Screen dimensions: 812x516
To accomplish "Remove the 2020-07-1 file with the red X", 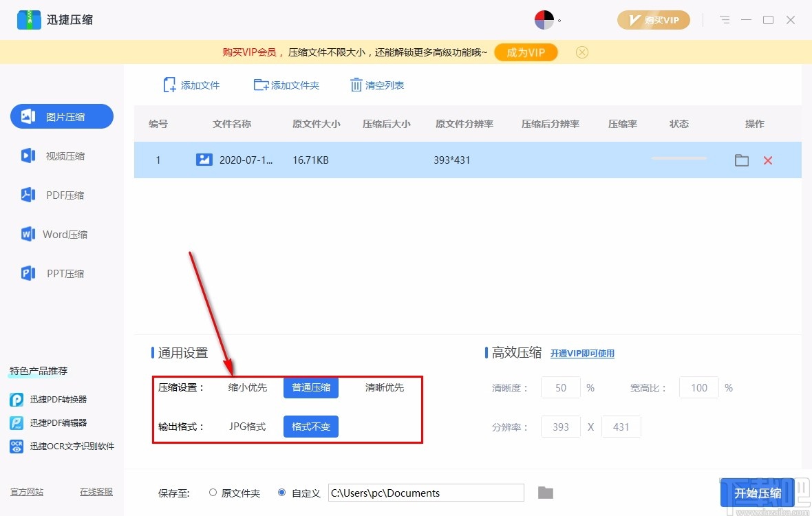I will pos(769,160).
